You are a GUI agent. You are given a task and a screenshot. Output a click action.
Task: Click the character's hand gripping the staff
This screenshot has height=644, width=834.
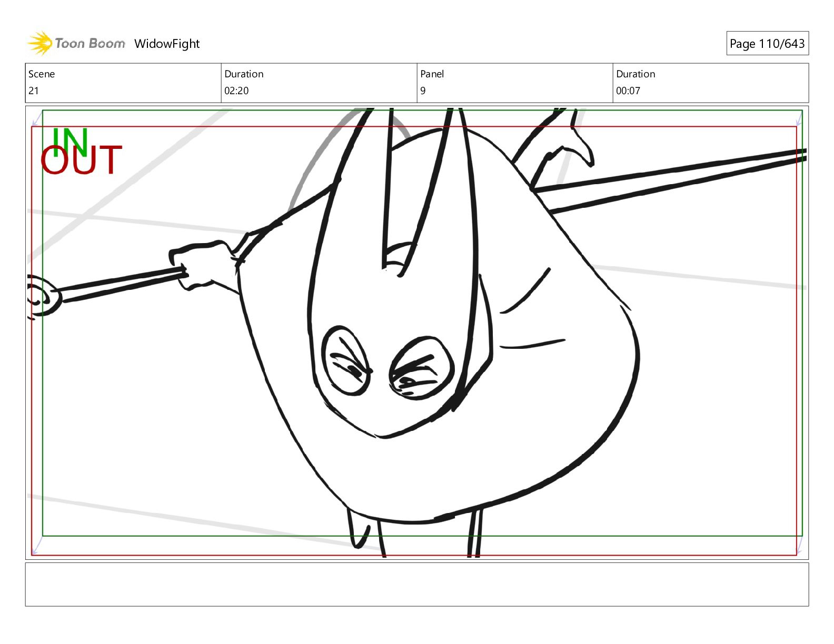203,266
